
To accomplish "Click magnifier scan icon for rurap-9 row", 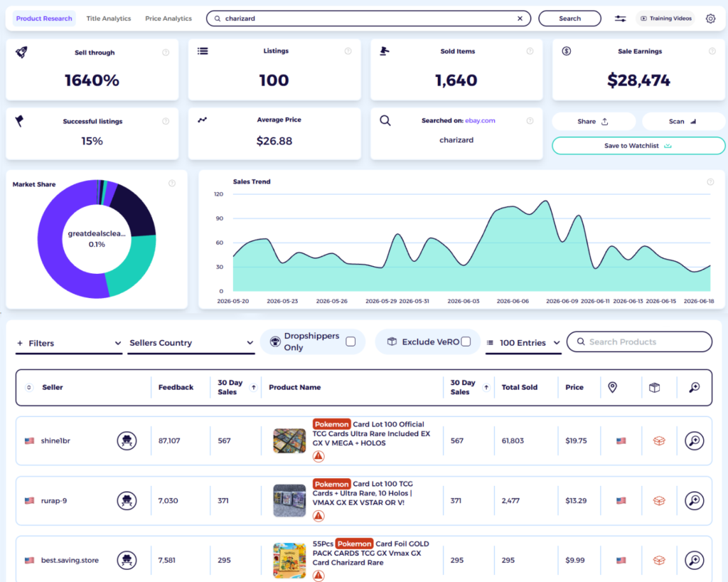I will [695, 500].
